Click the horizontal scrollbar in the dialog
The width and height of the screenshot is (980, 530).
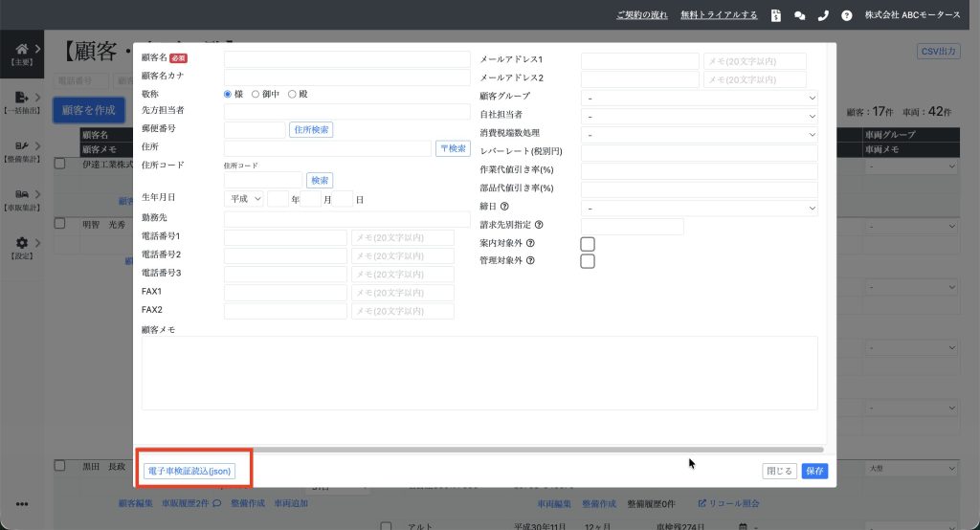tap(479, 449)
